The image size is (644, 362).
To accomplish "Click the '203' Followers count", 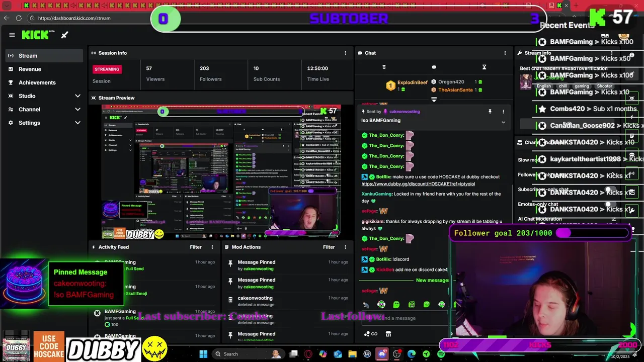I will [204, 68].
